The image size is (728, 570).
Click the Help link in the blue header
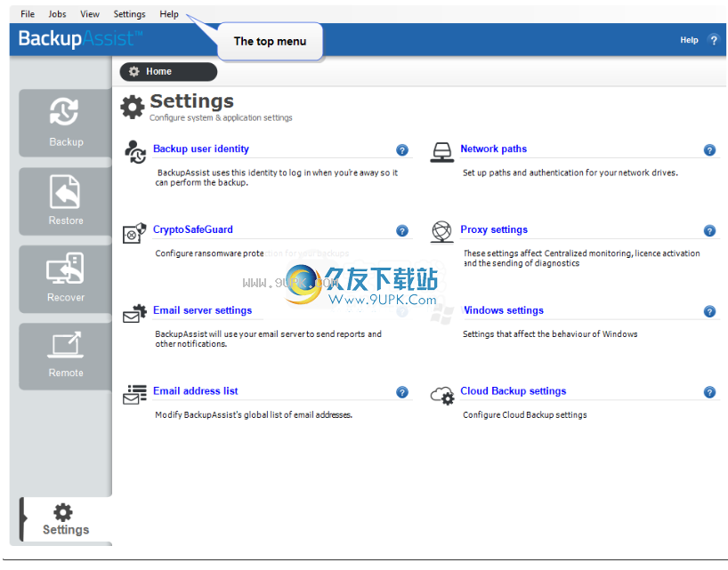click(x=689, y=40)
